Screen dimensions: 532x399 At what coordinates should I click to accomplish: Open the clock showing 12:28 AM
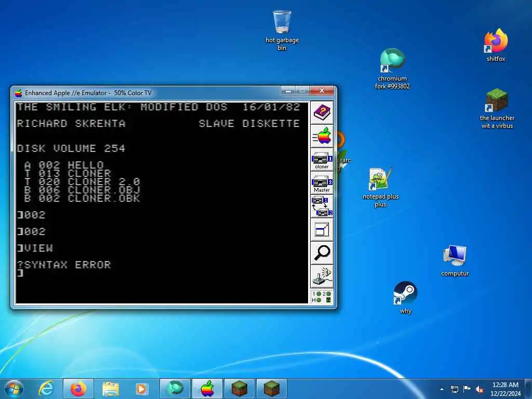pos(505,389)
